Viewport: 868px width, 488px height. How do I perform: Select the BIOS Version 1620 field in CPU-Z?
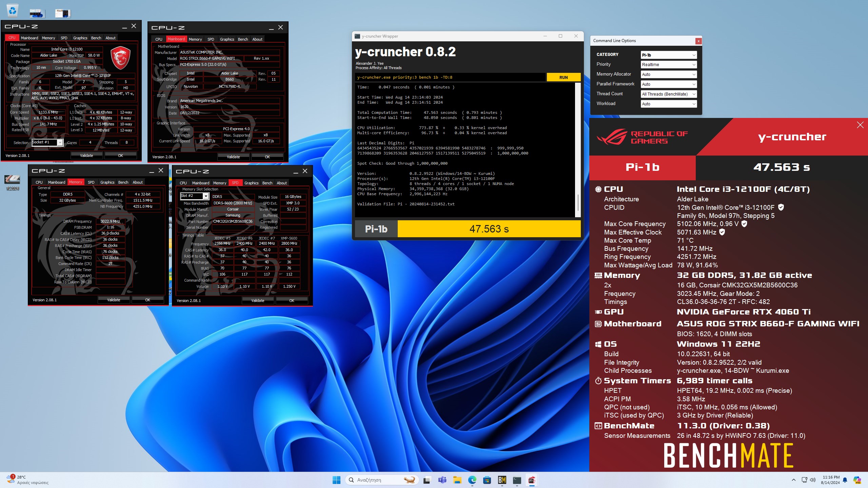[229, 107]
